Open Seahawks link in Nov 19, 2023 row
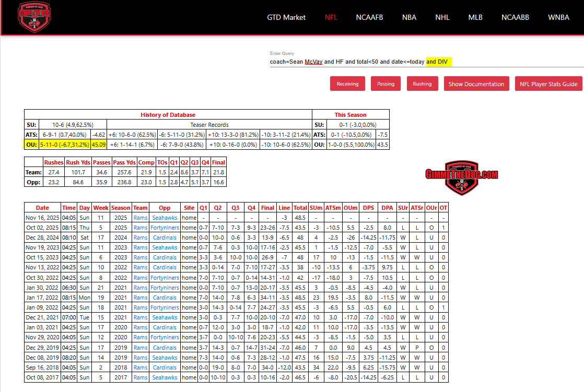The image size is (584, 392). coord(165,247)
